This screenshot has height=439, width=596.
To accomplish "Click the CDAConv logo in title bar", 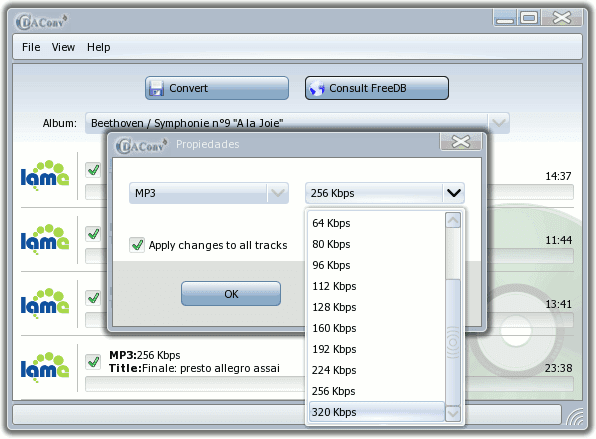I will click(41, 22).
